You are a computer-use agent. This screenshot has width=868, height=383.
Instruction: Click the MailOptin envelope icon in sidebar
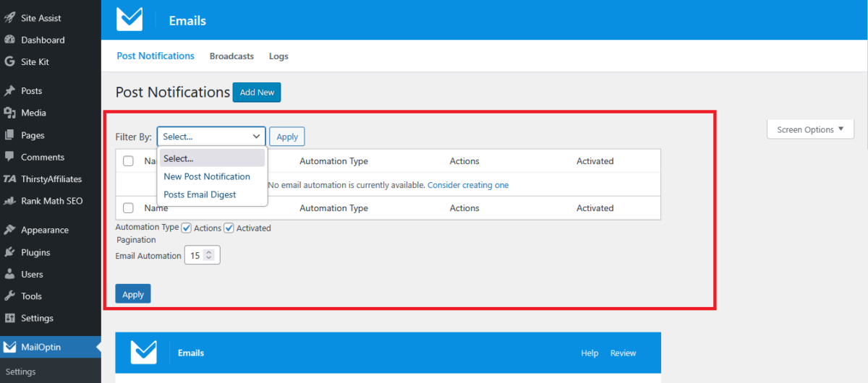9,348
